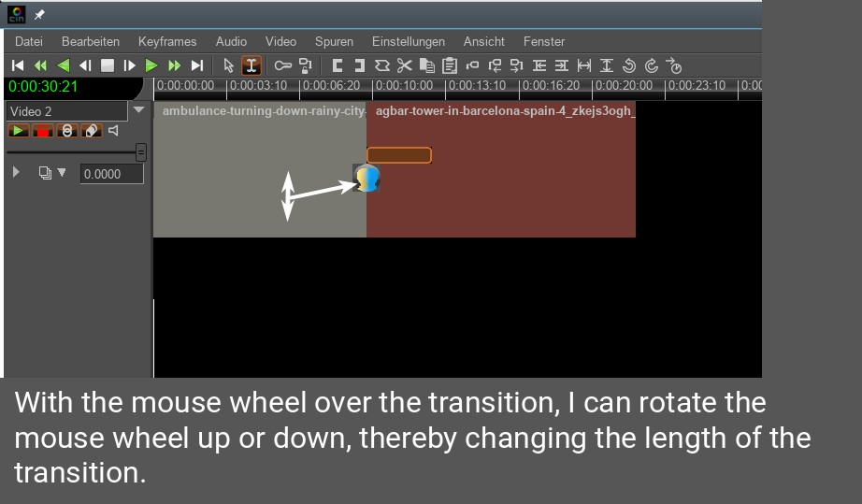This screenshot has width=862, height=504.
Task: Open the Keyframes menu
Action: 167,41
